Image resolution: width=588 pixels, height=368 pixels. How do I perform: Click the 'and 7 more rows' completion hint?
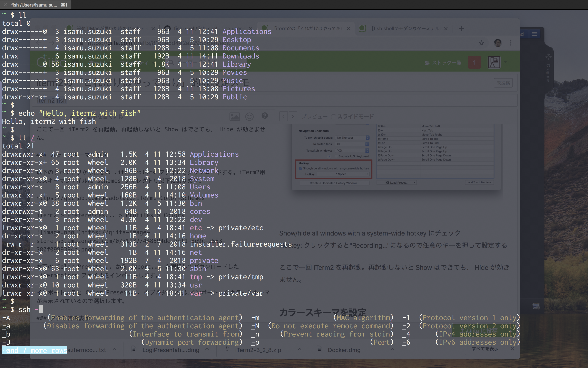coord(35,350)
